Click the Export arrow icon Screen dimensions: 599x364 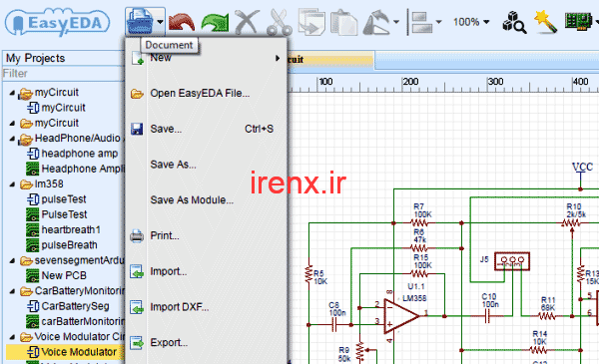point(137,343)
